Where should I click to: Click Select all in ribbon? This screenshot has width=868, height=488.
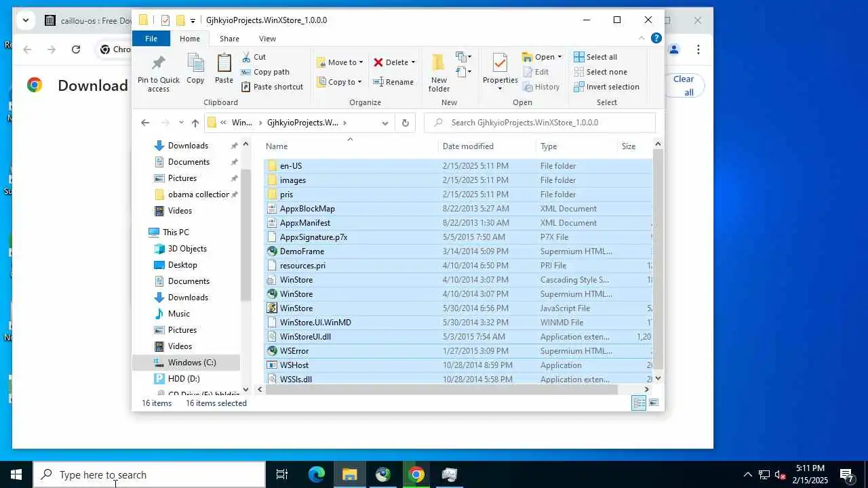click(x=595, y=57)
